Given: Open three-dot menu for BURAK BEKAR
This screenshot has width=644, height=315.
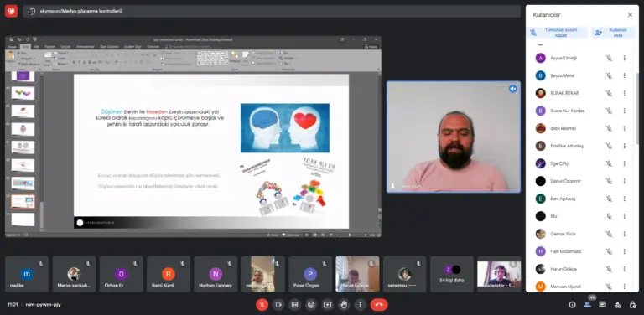Looking at the screenshot, I should 624,93.
